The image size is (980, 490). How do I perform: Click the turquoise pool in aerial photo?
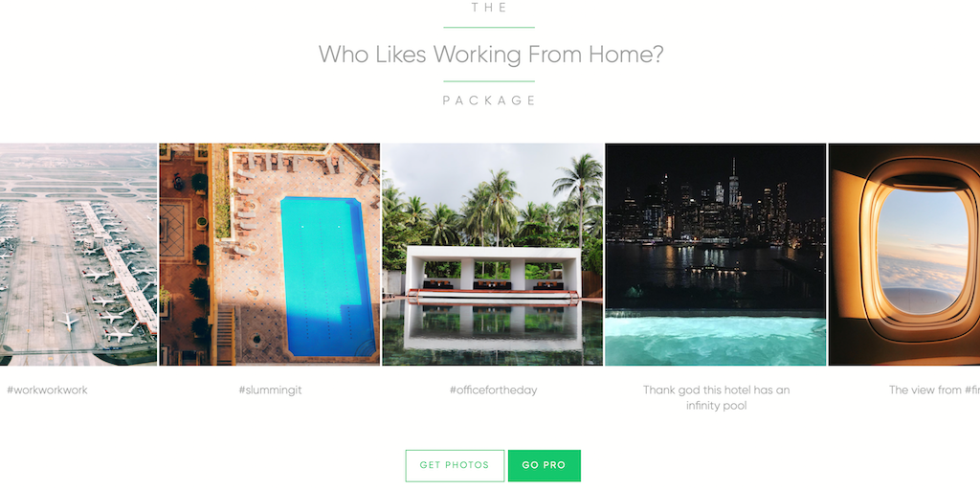[x=327, y=277]
